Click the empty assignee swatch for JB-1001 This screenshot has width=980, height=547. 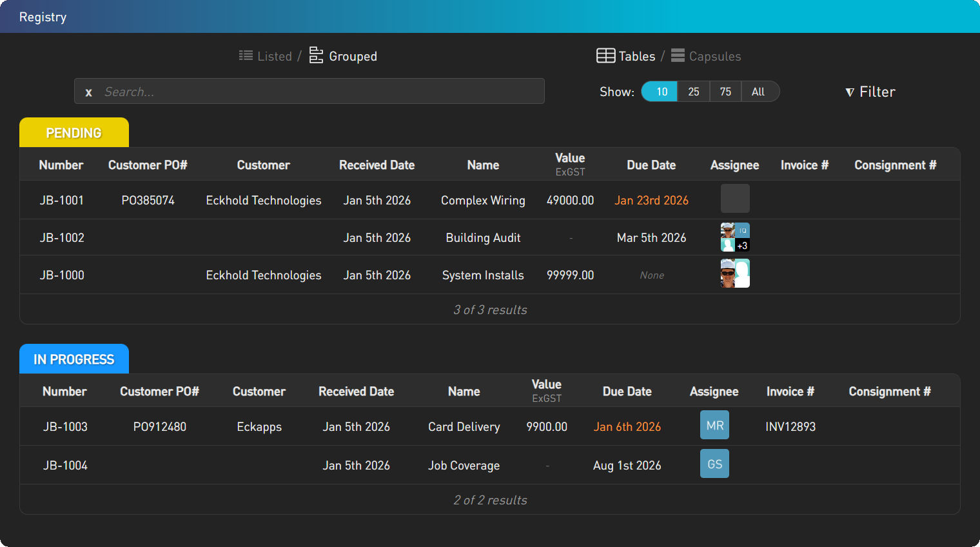pos(735,199)
